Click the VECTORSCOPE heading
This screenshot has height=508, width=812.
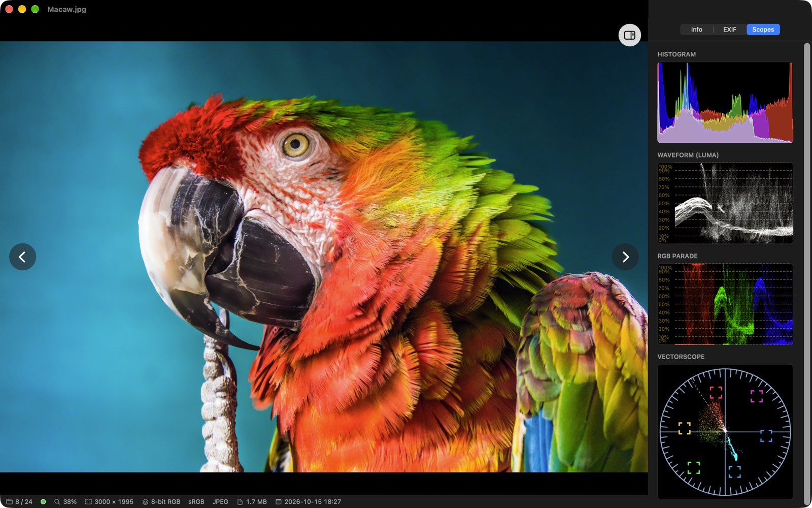click(x=681, y=357)
